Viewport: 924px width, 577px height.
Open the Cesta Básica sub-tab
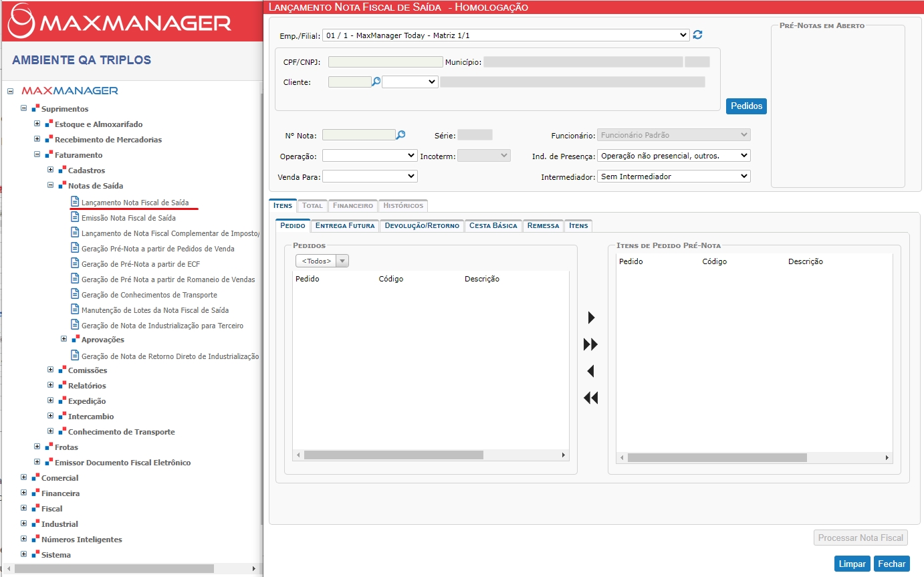click(x=493, y=226)
